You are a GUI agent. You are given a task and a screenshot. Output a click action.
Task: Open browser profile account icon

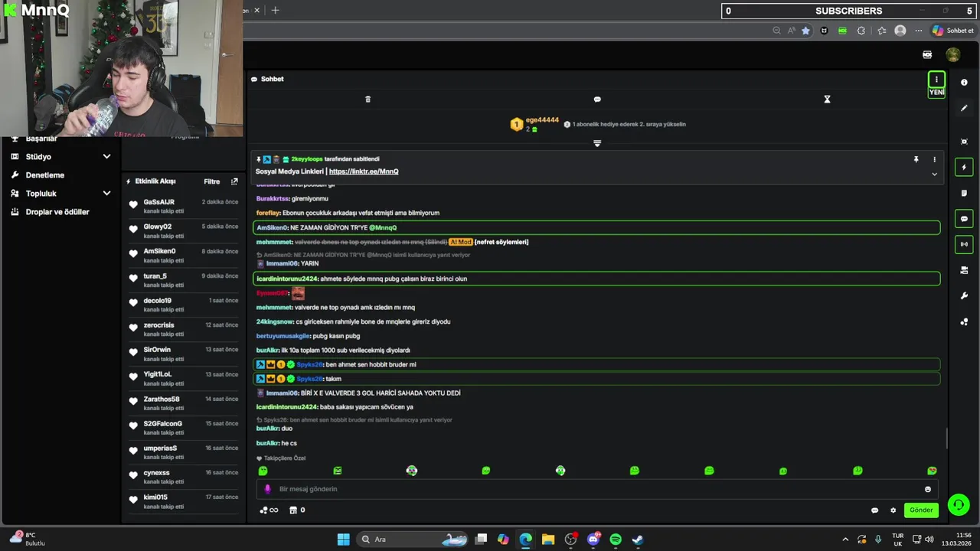900,31
